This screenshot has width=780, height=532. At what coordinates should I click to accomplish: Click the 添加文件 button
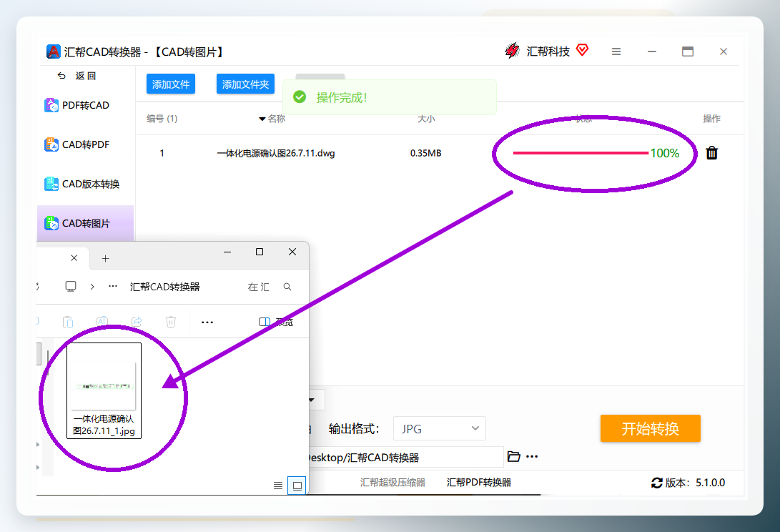pos(171,84)
